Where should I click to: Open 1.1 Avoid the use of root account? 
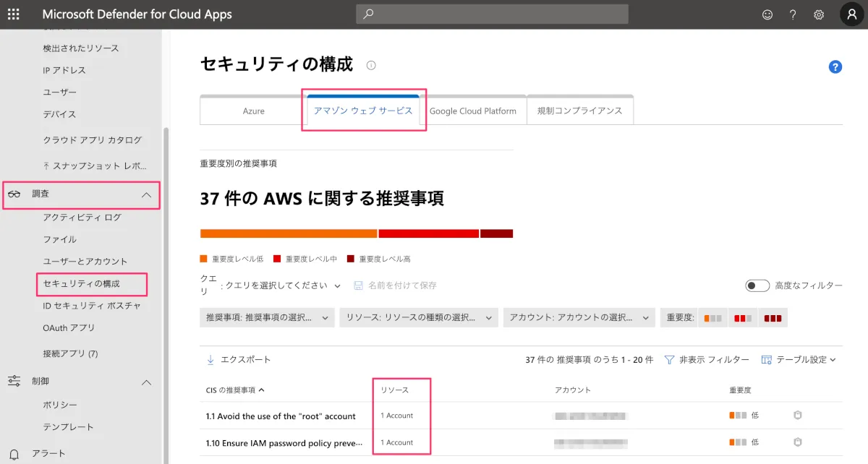[x=281, y=416]
